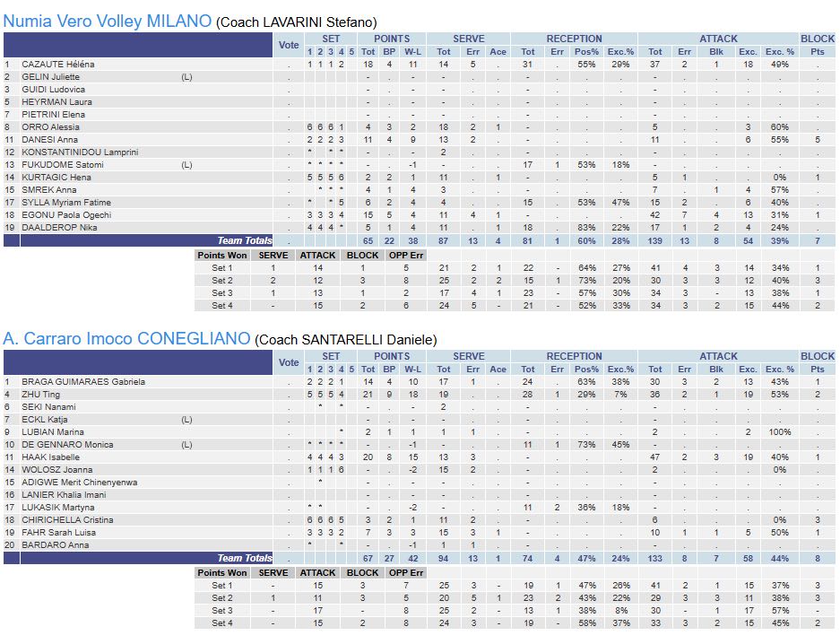This screenshot has height=644, width=840.
Task: Click Milano Points Won Set 1 row label
Action: tap(222, 268)
